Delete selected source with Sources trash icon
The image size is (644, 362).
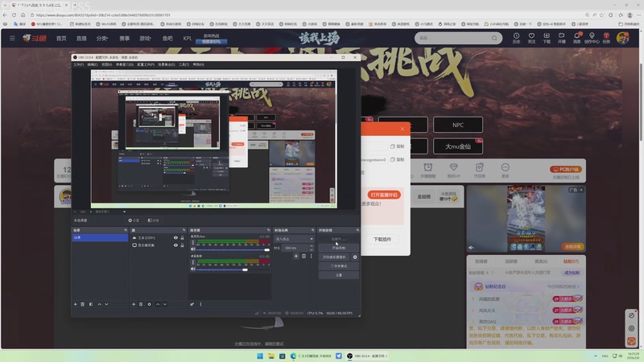click(141, 304)
